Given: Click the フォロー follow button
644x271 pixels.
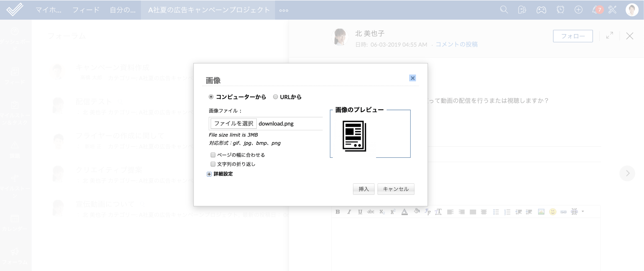Looking at the screenshot, I should [573, 36].
